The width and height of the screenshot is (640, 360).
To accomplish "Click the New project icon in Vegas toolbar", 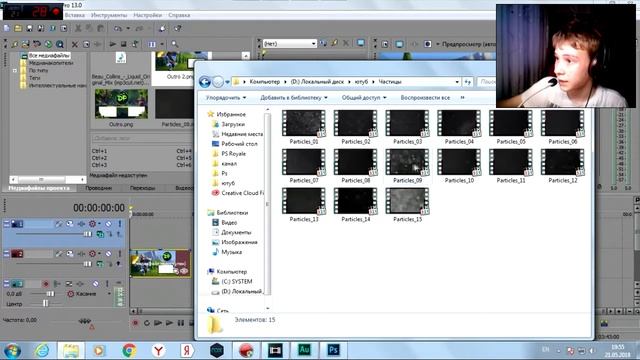I will [7, 29].
